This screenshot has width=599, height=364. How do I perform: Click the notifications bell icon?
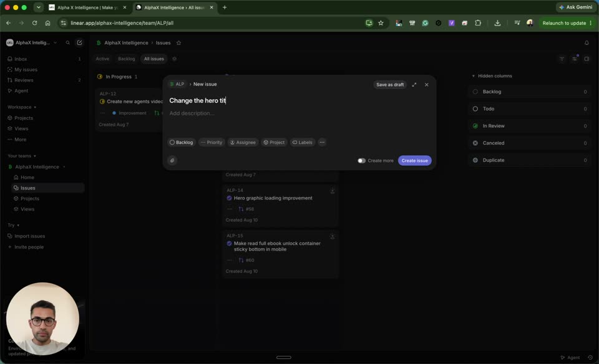(587, 43)
